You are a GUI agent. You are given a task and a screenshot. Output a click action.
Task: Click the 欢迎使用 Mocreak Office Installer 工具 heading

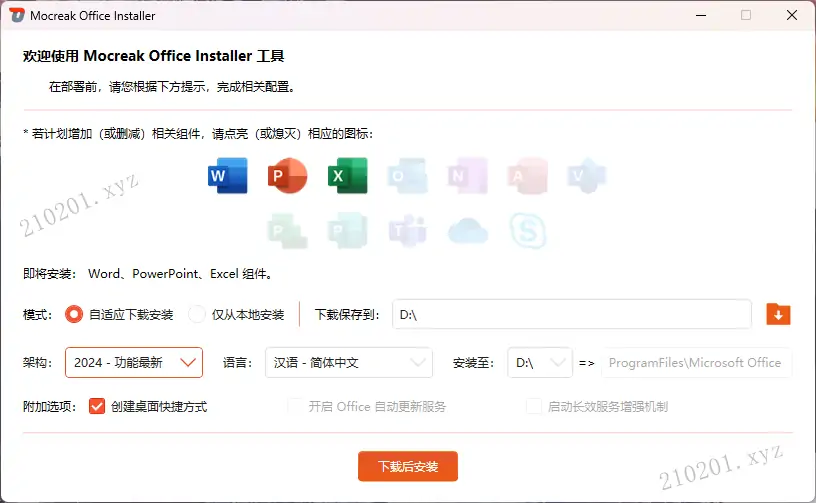(x=154, y=56)
